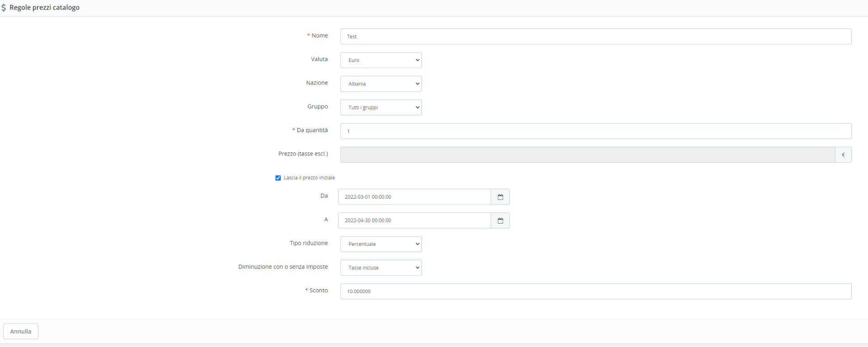This screenshot has width=868, height=347.
Task: Uncheck Lascia il prezzo iniziale checkbox
Action: click(x=278, y=178)
